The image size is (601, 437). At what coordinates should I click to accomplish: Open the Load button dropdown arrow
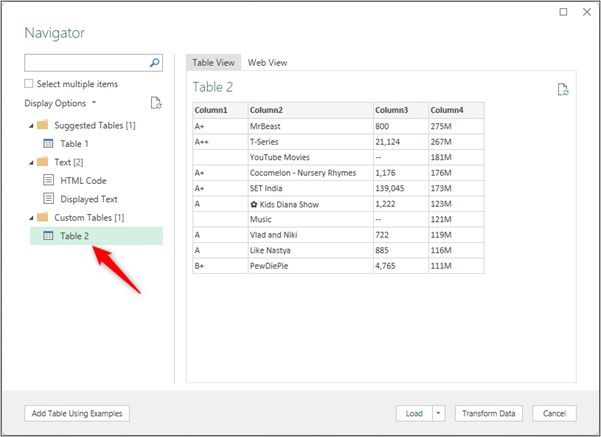(438, 413)
